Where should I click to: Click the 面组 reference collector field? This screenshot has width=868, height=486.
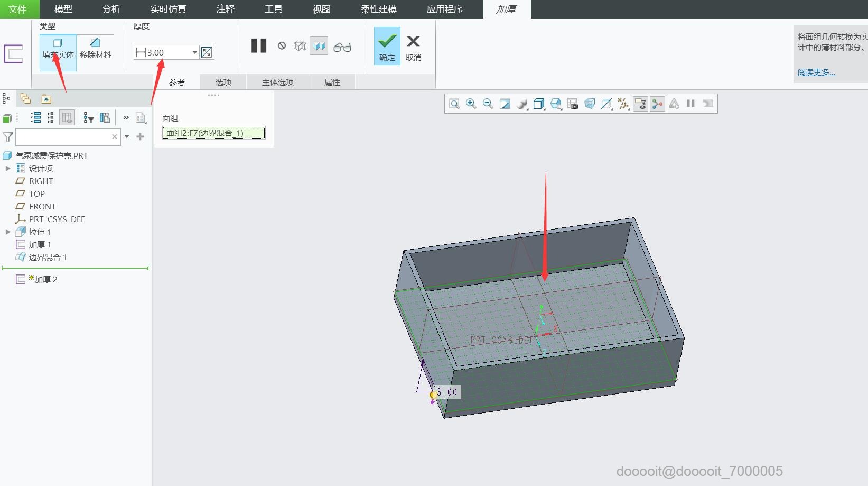(213, 133)
